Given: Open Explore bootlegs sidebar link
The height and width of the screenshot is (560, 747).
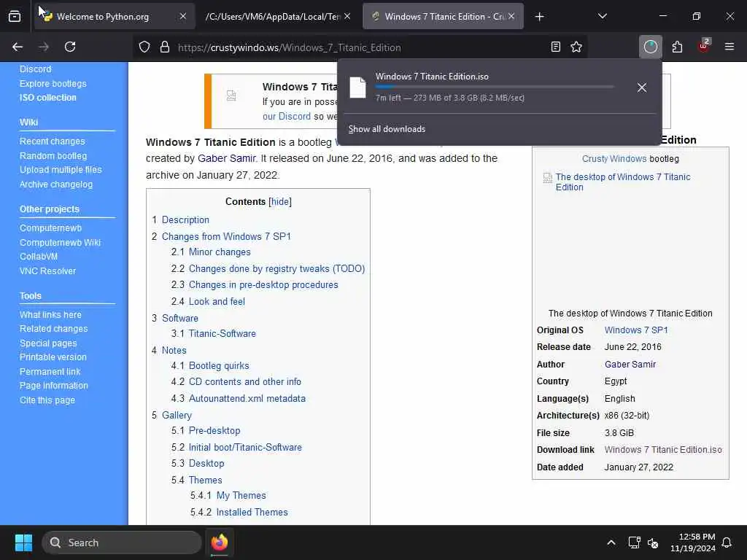Looking at the screenshot, I should pyautogui.click(x=53, y=83).
